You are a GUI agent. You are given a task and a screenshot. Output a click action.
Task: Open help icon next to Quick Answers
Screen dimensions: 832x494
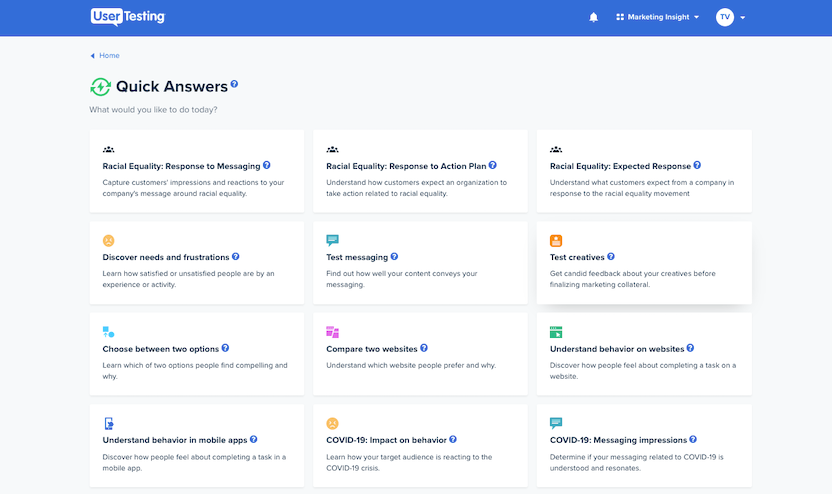[235, 84]
